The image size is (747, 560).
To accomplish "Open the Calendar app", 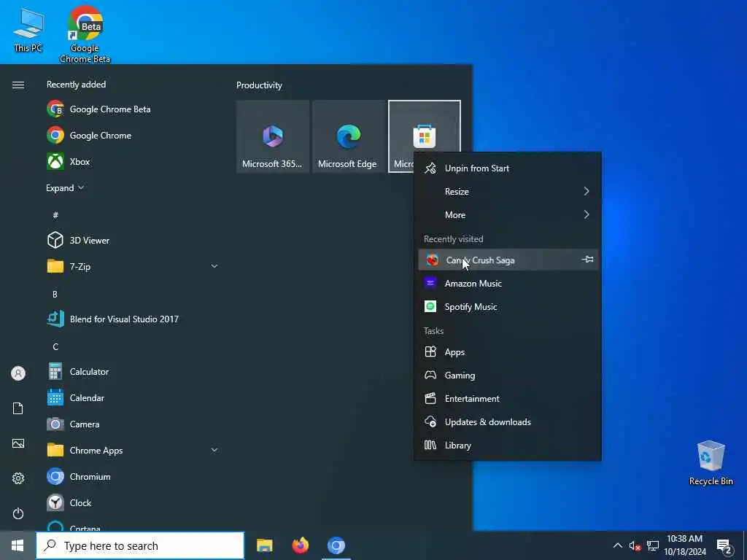I will [133, 398].
